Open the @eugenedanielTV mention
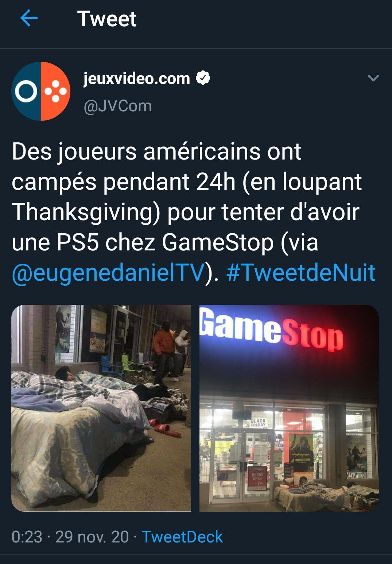The width and height of the screenshot is (392, 564). click(108, 272)
